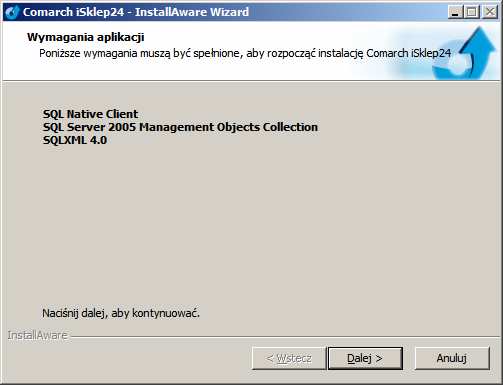503x385 pixels.
Task: Click the Naciśnij dalej, aby kontynuować text
Action: tap(121, 313)
